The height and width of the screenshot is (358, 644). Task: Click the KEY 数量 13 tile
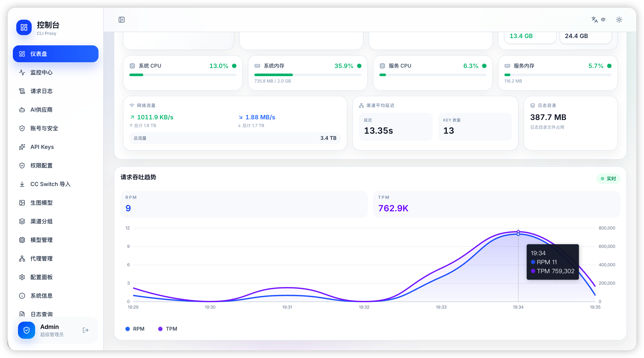[475, 127]
